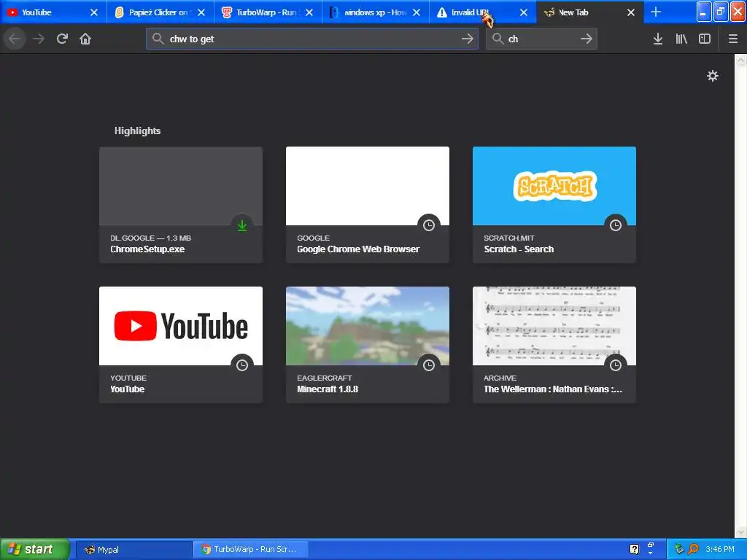
Task: Click the history clock icon on YouTube card
Action: pyautogui.click(x=242, y=365)
